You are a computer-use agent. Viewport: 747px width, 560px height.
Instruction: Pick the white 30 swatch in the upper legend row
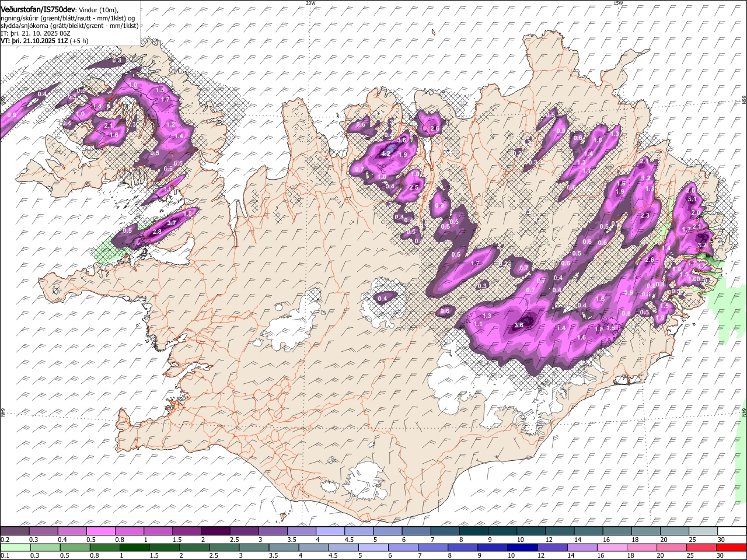point(731,531)
